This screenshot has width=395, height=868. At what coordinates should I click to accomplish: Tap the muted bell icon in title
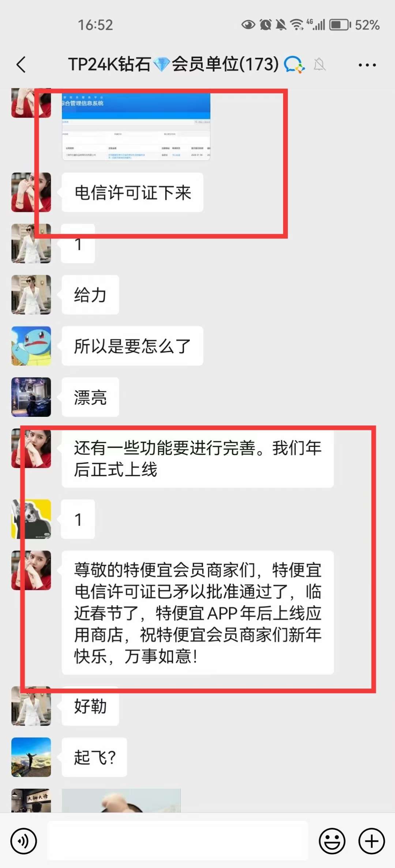319,65
